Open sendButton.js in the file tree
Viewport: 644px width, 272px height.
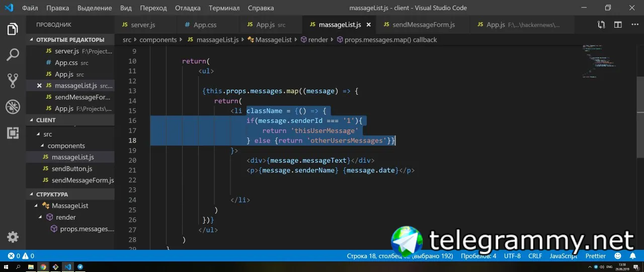pyautogui.click(x=72, y=169)
